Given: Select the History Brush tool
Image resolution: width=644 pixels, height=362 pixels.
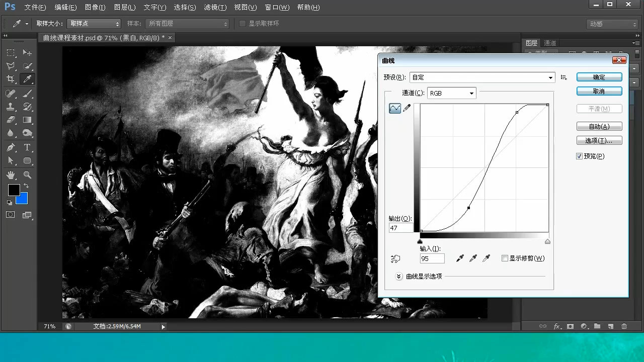Looking at the screenshot, I should pos(27,107).
